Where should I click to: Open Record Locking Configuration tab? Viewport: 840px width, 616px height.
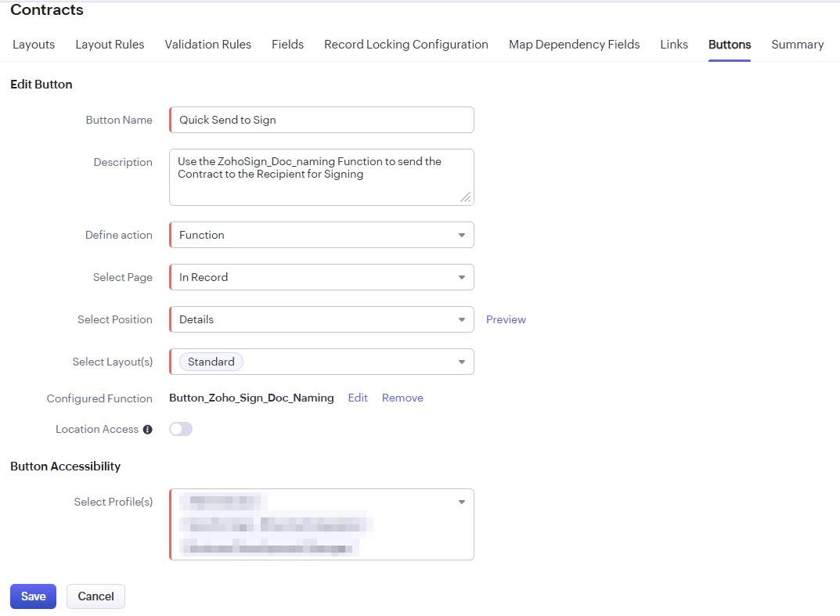pyautogui.click(x=406, y=45)
